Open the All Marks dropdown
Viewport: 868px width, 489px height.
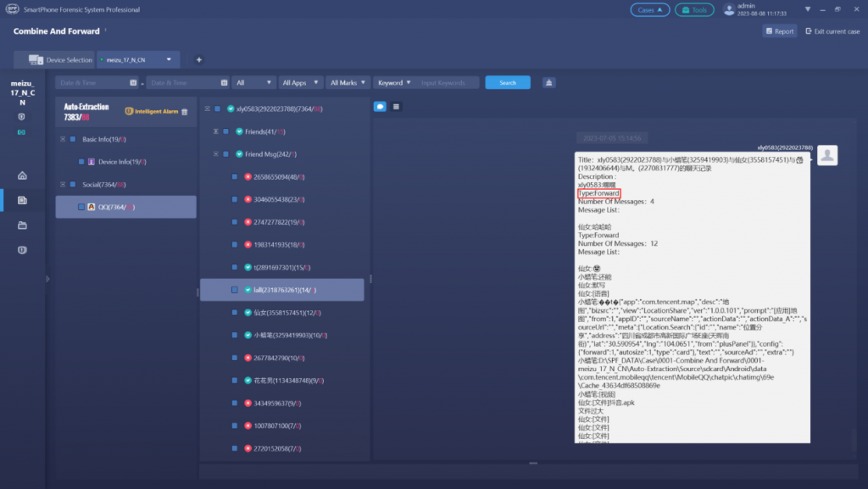348,83
